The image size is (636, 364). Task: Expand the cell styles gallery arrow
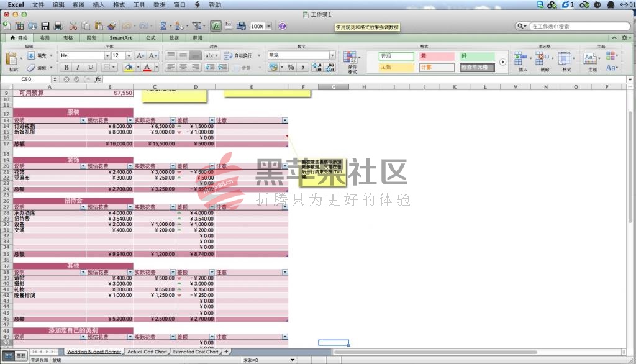pyautogui.click(x=502, y=62)
